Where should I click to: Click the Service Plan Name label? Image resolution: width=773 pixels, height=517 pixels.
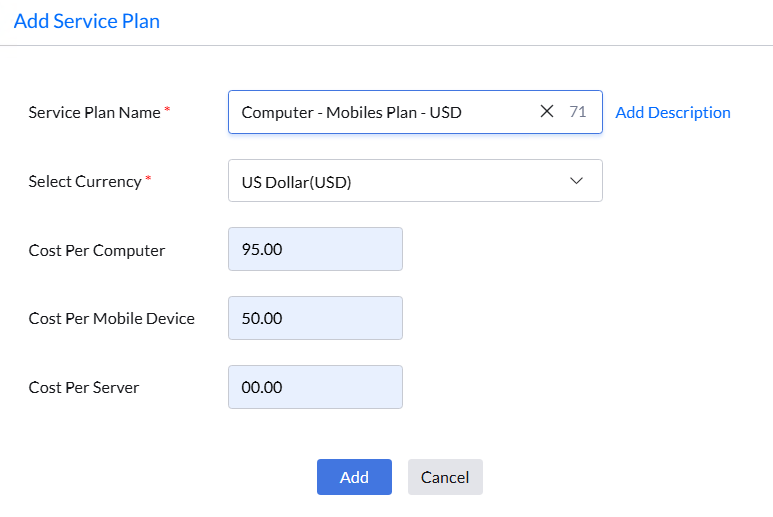tap(95, 113)
